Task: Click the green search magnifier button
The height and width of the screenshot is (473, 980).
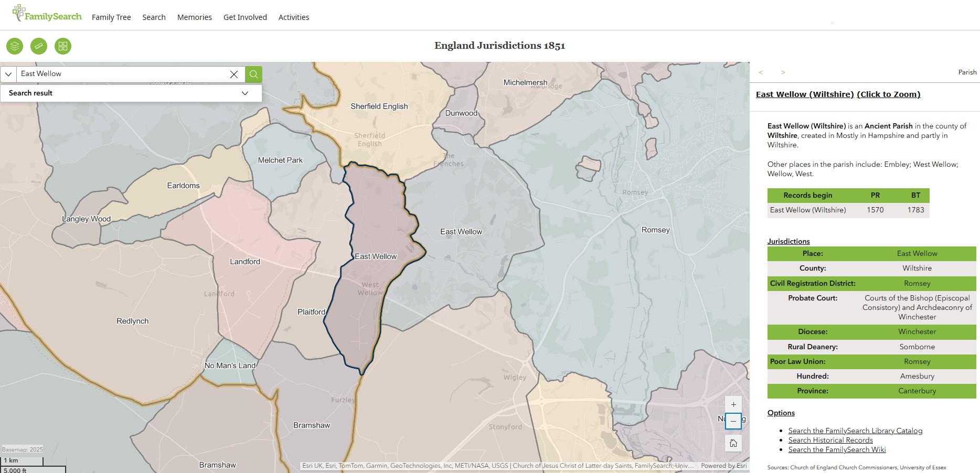Action: (253, 74)
